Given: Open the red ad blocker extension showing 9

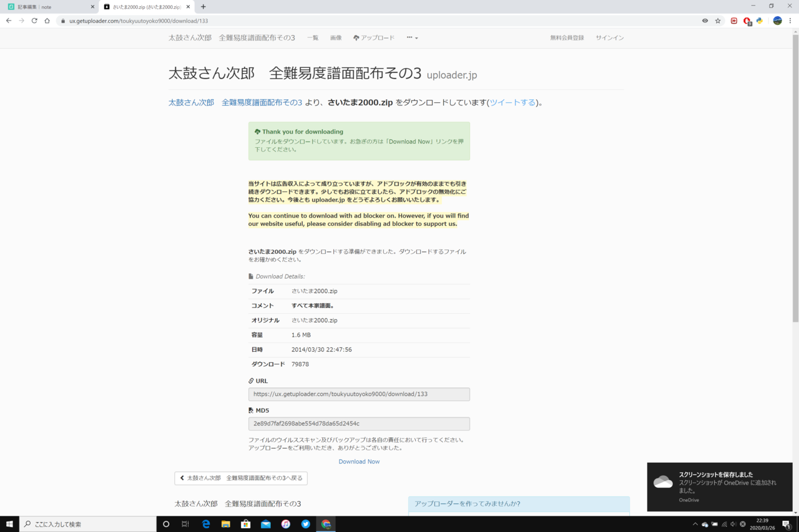Looking at the screenshot, I should pos(747,21).
